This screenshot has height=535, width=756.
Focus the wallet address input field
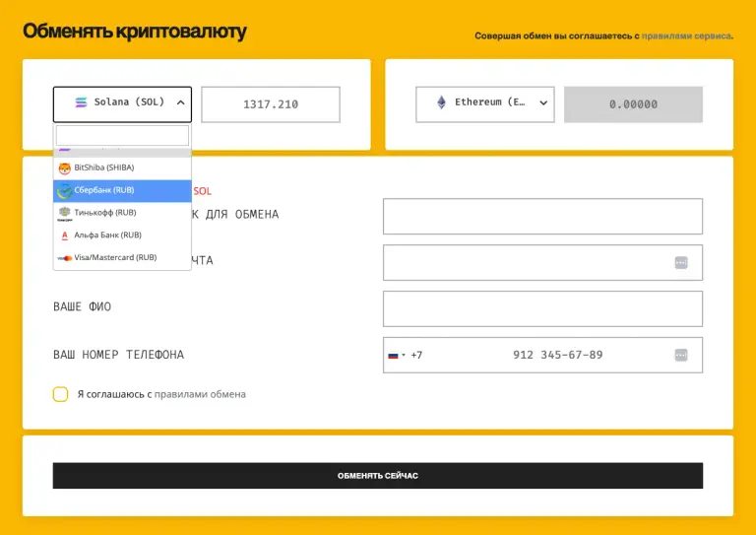pyautogui.click(x=543, y=216)
